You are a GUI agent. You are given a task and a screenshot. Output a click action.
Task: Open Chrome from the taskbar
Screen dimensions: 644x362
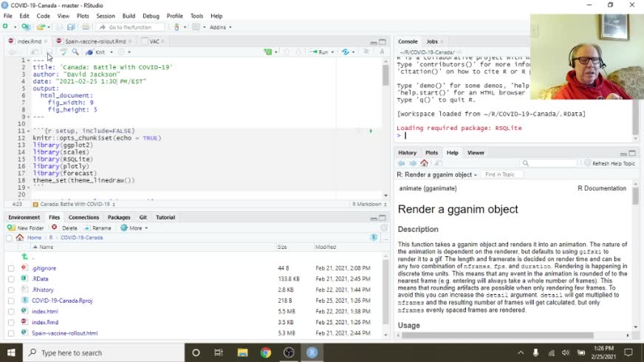tap(266, 352)
